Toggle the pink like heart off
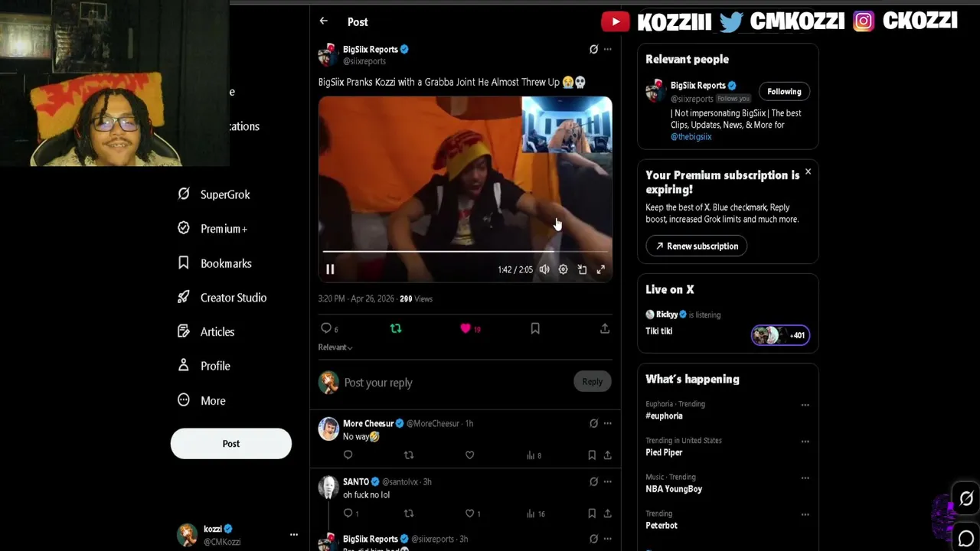This screenshot has width=980, height=551. (465, 328)
